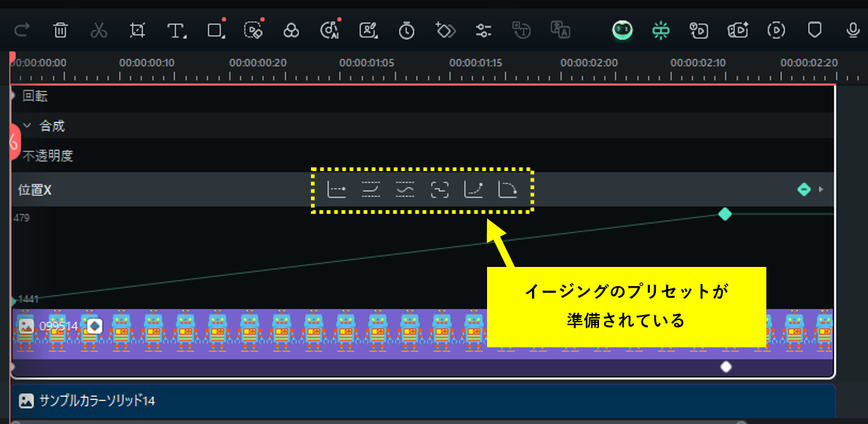Start voiceover with the microphone icon

pyautogui.click(x=853, y=30)
